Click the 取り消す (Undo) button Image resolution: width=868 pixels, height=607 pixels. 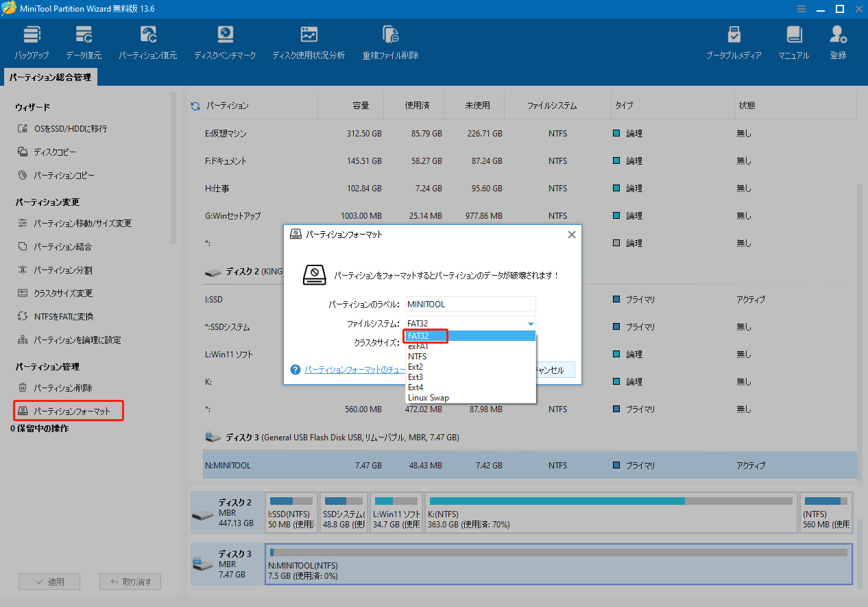(x=130, y=582)
